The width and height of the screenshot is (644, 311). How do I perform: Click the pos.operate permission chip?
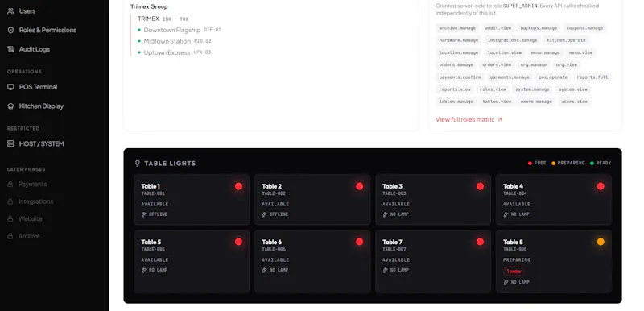tap(553, 77)
